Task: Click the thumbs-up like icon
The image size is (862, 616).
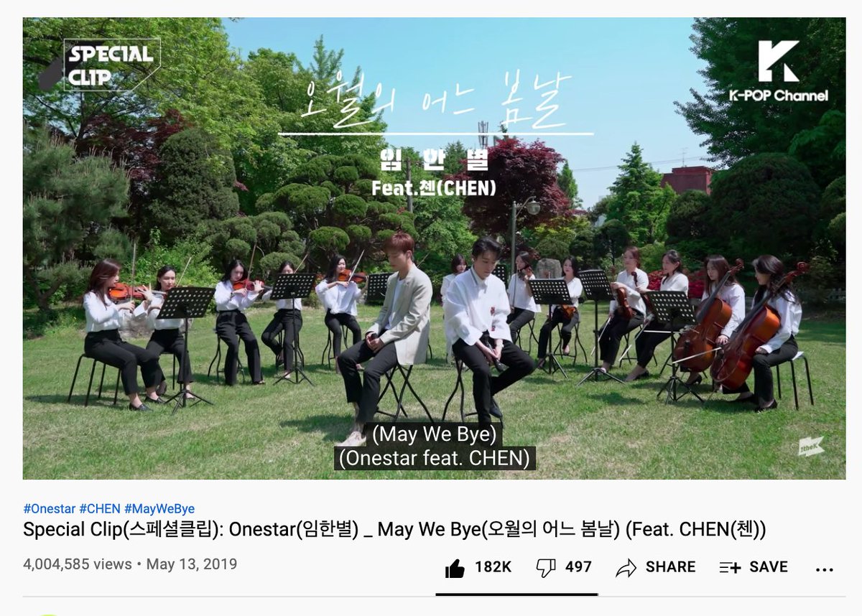Action: click(x=455, y=567)
